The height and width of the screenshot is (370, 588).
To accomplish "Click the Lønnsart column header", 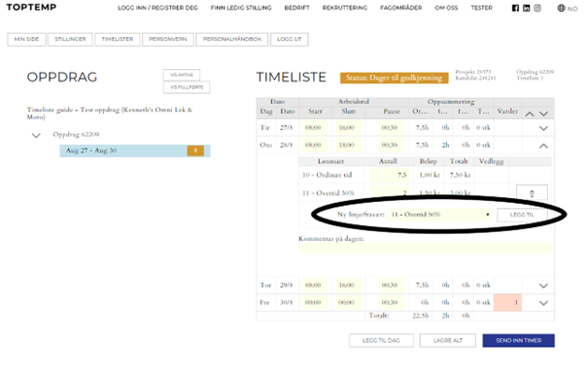I will click(x=330, y=161).
